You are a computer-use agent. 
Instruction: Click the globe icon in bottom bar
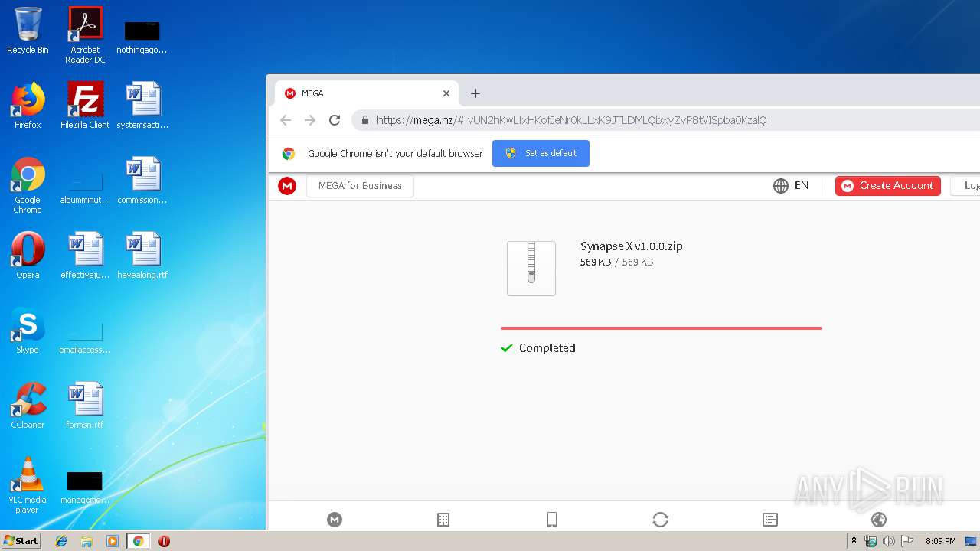pyautogui.click(x=879, y=520)
